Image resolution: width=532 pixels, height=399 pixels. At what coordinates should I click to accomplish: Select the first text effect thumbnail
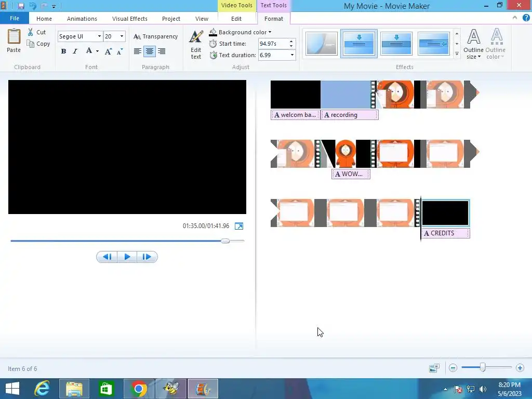click(x=321, y=44)
